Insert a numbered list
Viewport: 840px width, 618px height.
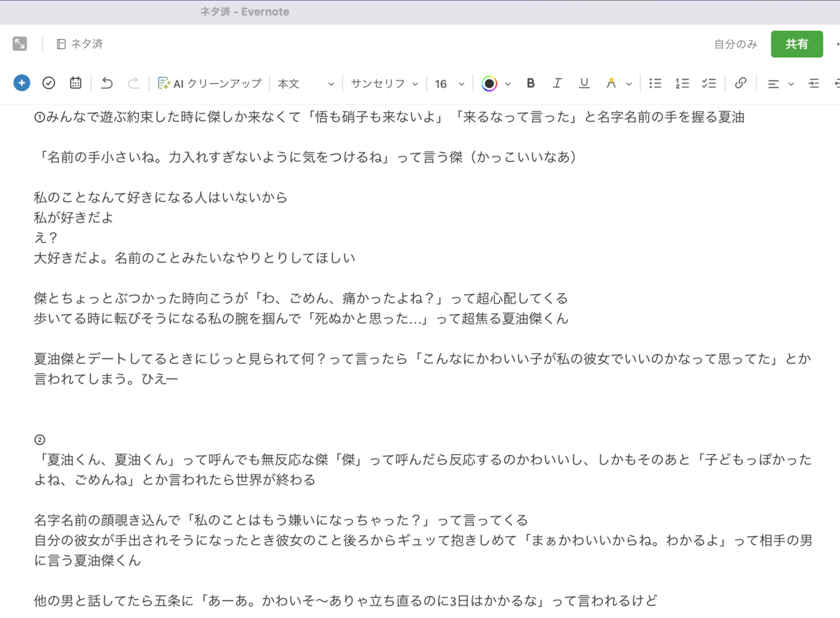point(682,83)
